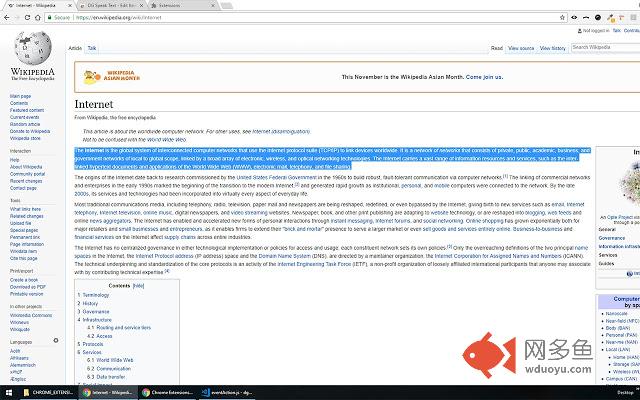
Task: Click the Local (LAN) network link
Action: [618, 349]
